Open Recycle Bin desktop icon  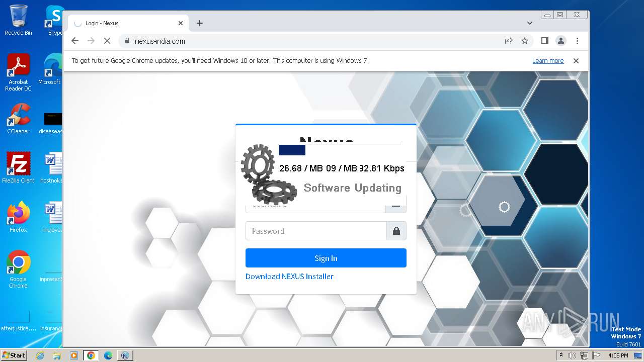click(x=18, y=20)
